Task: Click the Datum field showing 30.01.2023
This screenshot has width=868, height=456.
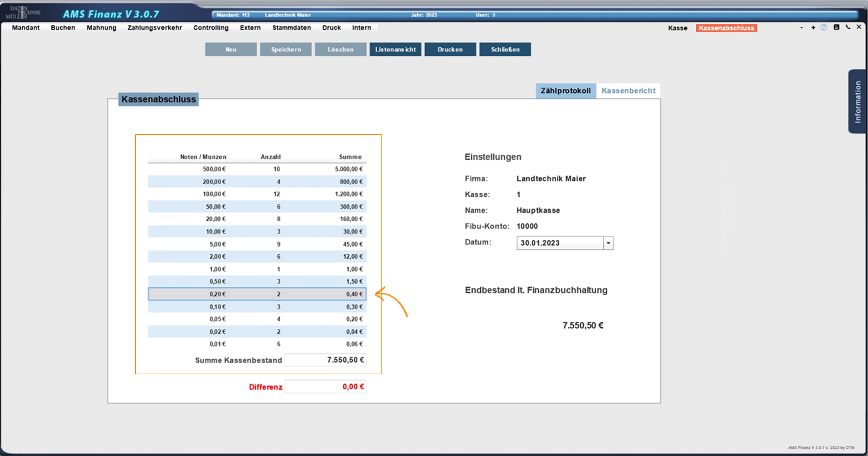Action: tap(559, 243)
